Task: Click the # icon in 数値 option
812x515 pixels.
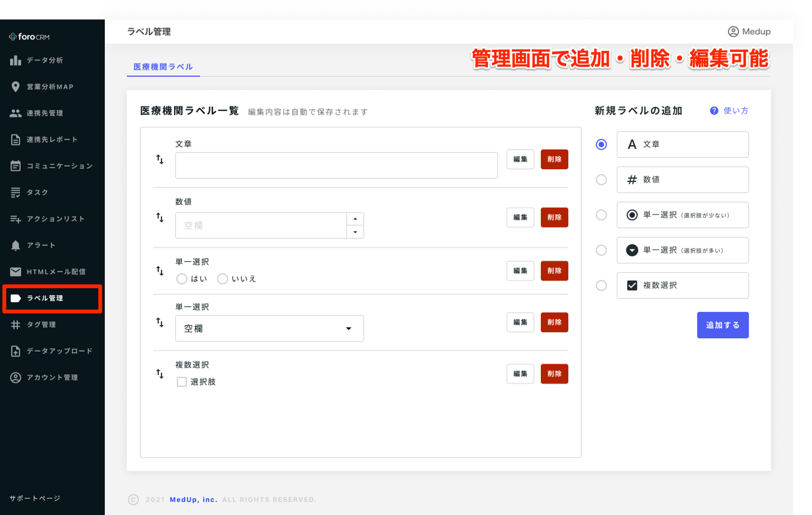Action: point(632,180)
